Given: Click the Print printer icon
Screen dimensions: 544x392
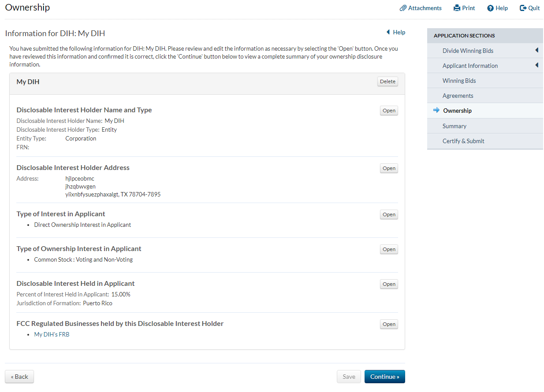Looking at the screenshot, I should point(457,8).
